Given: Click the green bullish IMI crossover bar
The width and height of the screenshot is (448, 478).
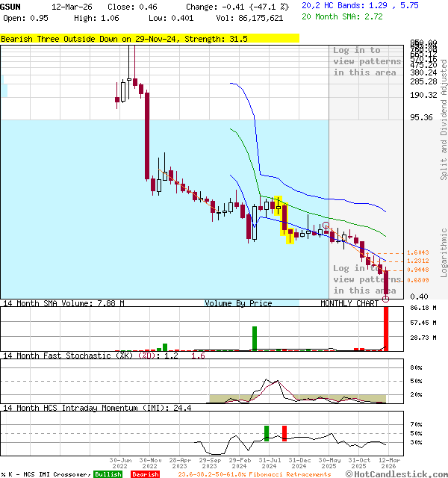Looking at the screenshot, I should tap(267, 433).
